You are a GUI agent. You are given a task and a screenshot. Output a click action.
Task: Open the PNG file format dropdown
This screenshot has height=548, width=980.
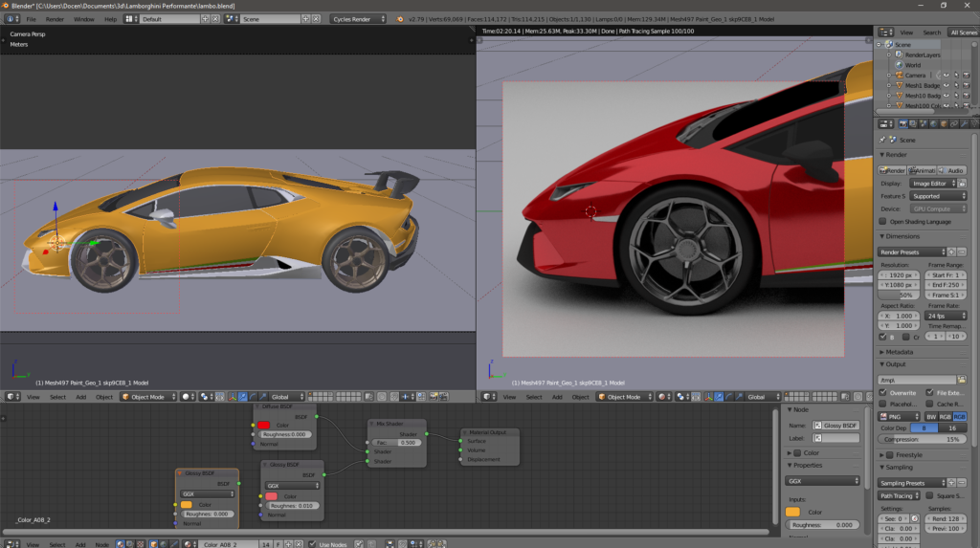point(901,417)
